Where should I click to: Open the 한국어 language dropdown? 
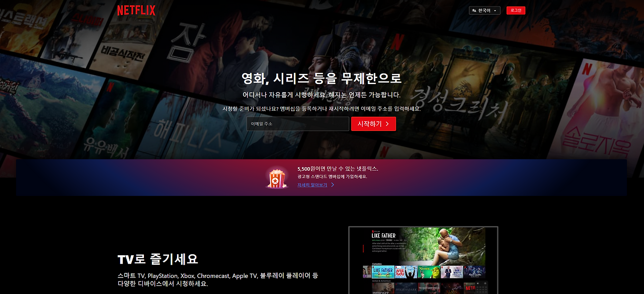[x=485, y=11]
